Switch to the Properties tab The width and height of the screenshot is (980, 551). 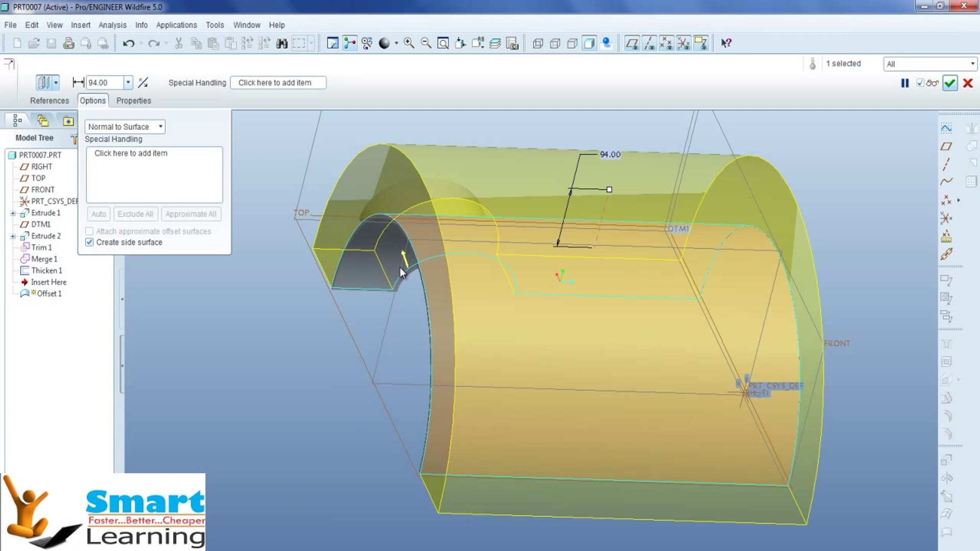click(x=133, y=101)
